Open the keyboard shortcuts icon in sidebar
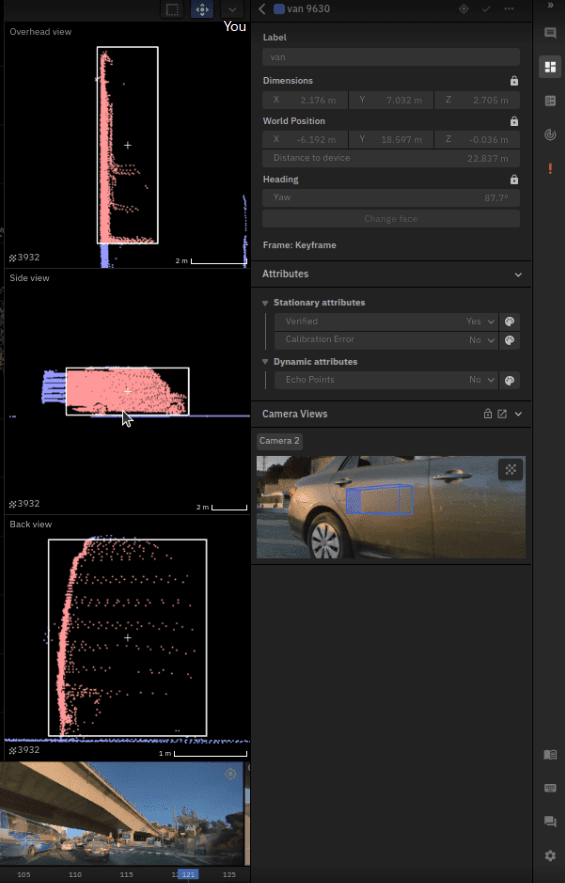Viewport: 565px width, 883px height. click(550, 788)
